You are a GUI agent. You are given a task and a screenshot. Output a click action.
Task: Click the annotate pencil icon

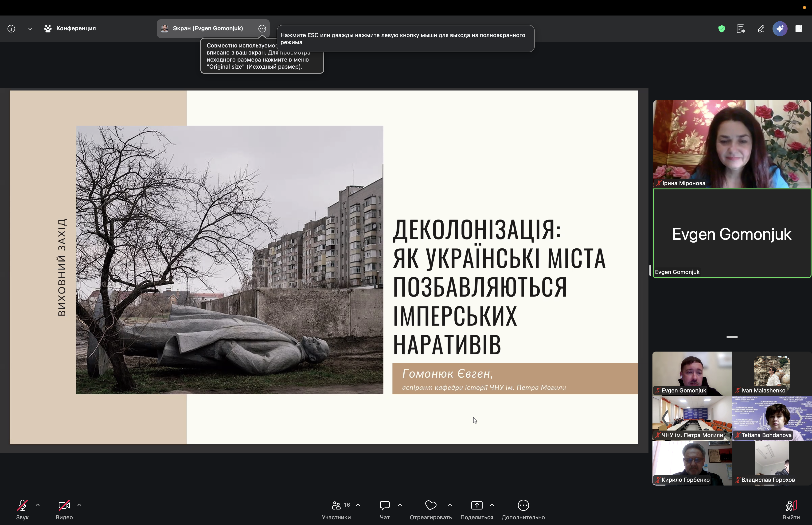coord(761,29)
